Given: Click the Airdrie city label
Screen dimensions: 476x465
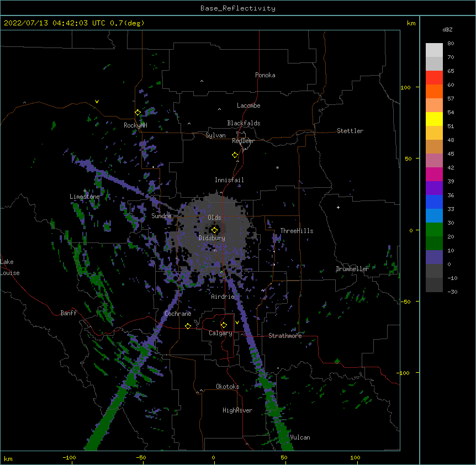Looking at the screenshot, I should tap(223, 297).
